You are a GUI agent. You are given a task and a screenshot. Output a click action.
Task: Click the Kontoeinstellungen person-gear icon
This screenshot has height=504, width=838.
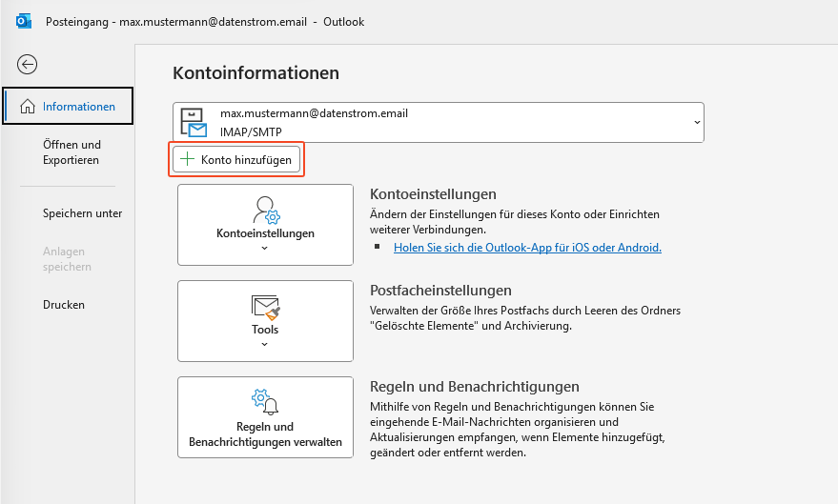pos(266,210)
